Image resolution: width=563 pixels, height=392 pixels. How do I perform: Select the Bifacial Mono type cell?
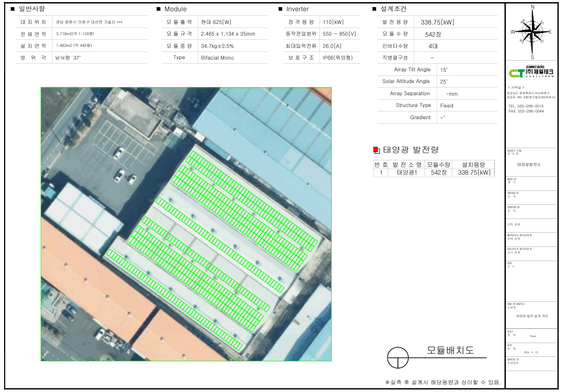(217, 58)
